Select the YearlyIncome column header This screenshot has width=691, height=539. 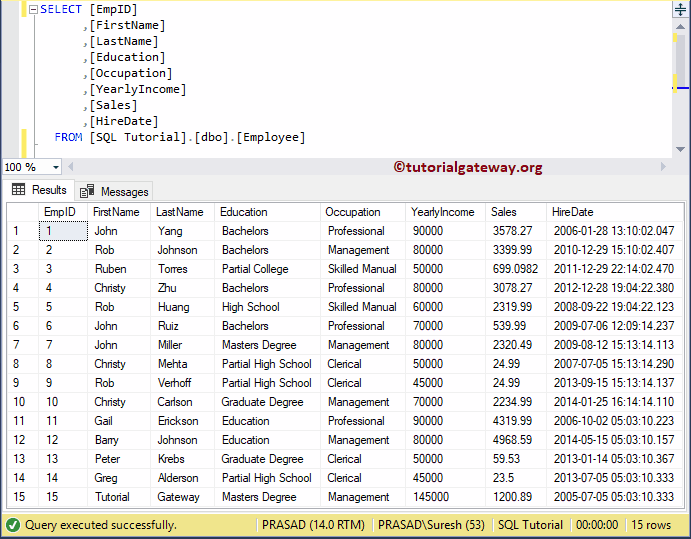tap(445, 212)
